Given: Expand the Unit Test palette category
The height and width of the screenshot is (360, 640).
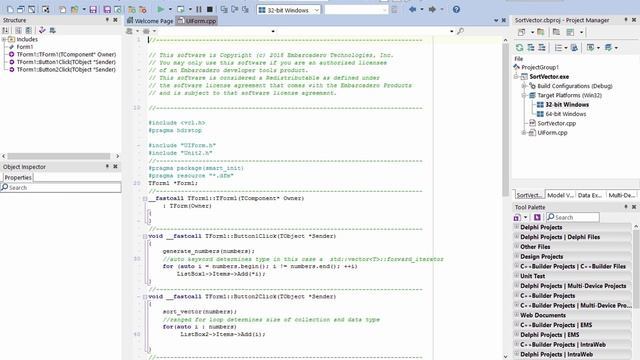Looking at the screenshot, I should coord(517,276).
